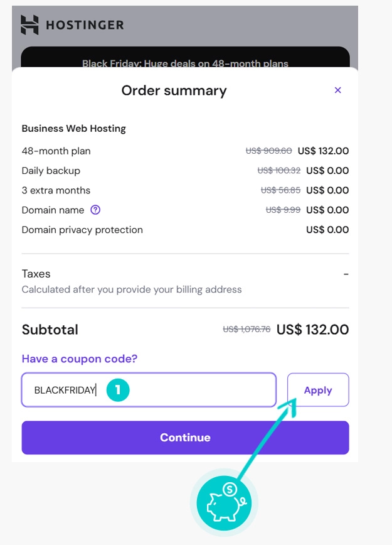The image size is (392, 545).
Task: Click the numbered step 1 badge
Action: pyautogui.click(x=117, y=390)
